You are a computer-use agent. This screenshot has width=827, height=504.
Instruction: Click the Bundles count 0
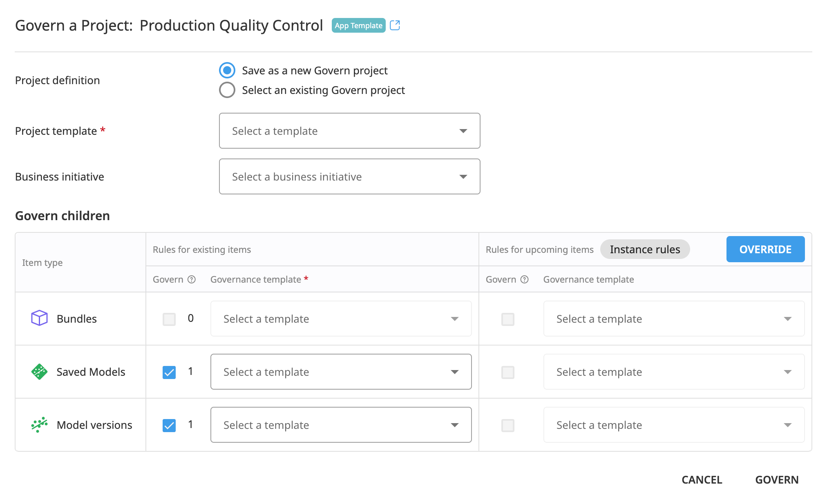pos(190,318)
